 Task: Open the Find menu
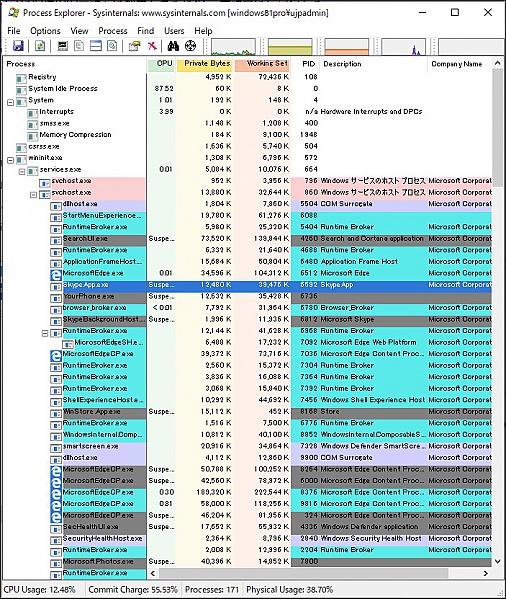point(145,31)
